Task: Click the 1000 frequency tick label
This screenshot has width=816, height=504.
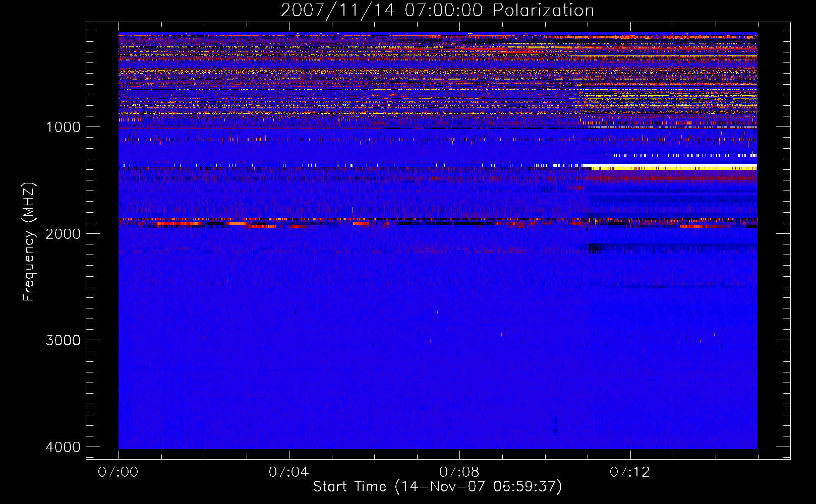Action: [64, 127]
